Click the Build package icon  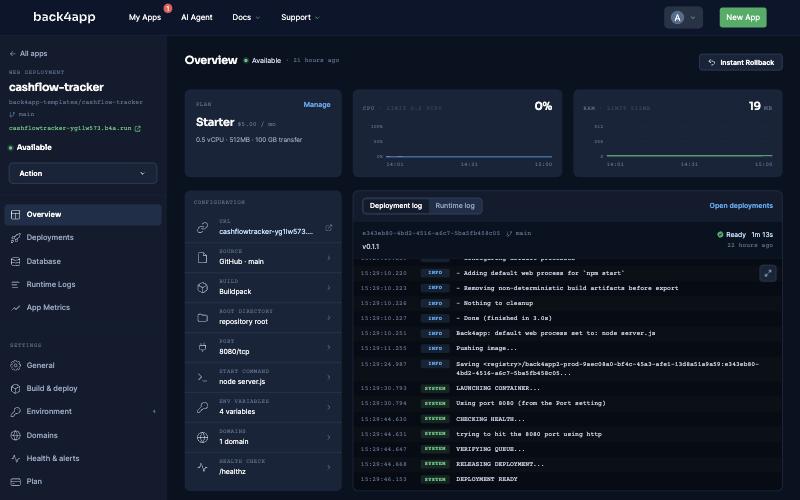203,288
